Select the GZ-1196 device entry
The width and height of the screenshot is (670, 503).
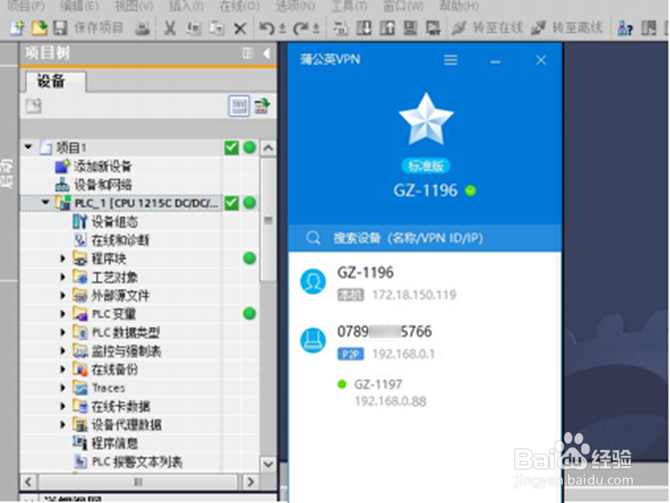click(x=425, y=282)
